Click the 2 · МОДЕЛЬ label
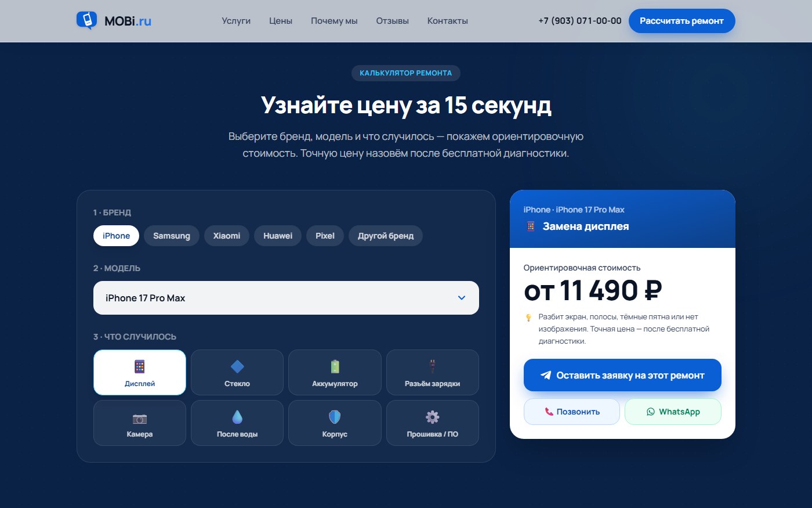Viewport: 812px width, 508px height. [117, 268]
